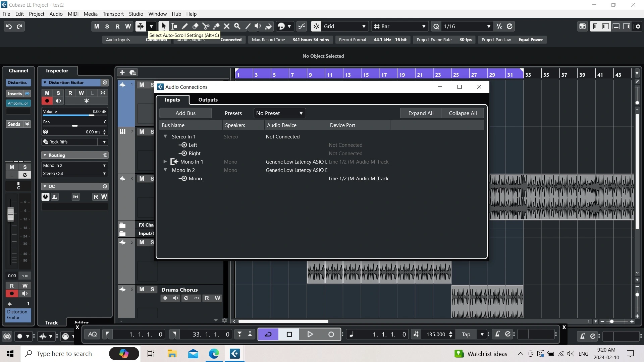Mute the Drums Chorus track
The width and height of the screenshot is (644, 362).
(x=142, y=289)
